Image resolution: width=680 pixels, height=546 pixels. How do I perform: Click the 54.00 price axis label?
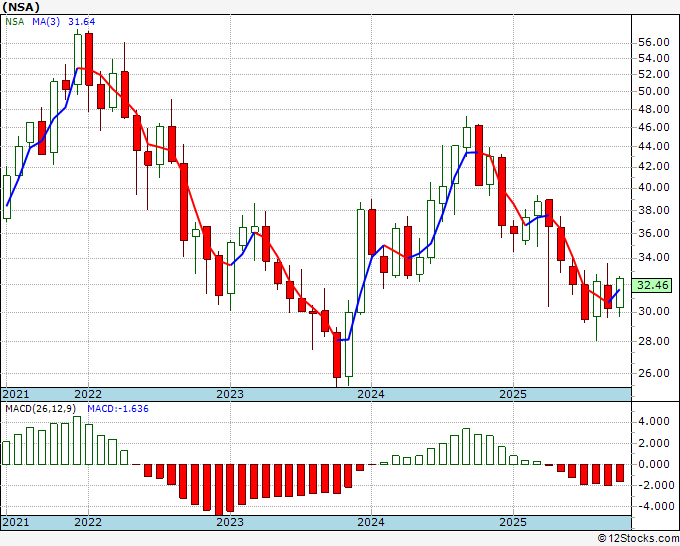pyautogui.click(x=654, y=58)
